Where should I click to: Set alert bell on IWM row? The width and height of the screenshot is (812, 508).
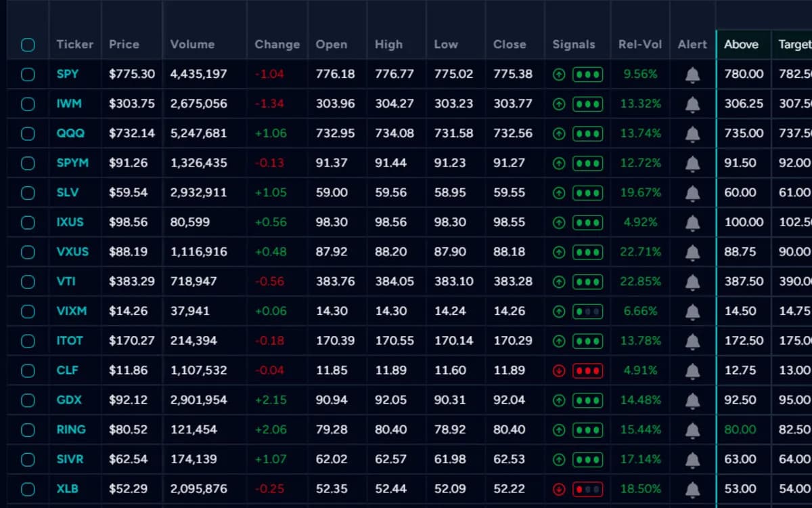tap(692, 104)
